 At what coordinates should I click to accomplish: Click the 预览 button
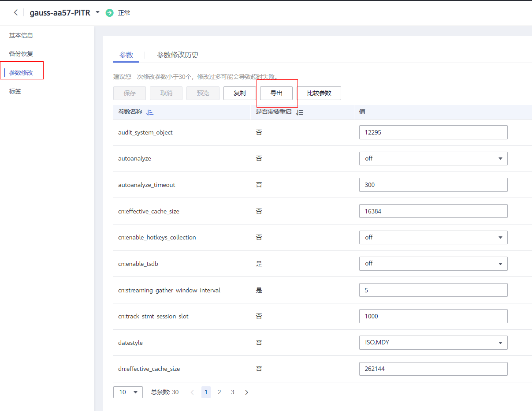[x=203, y=93]
